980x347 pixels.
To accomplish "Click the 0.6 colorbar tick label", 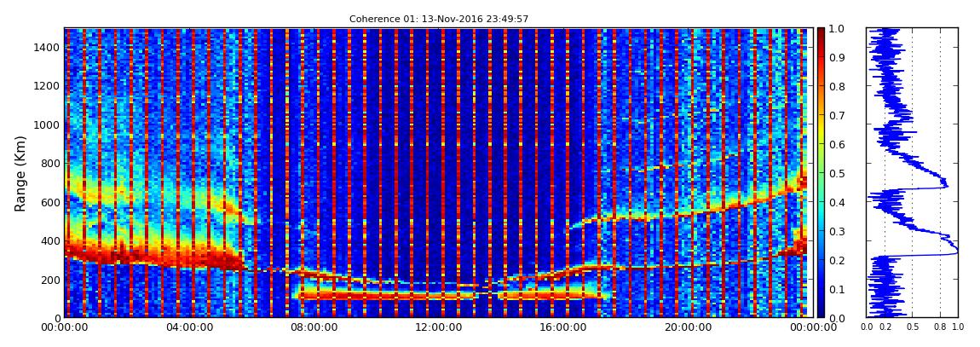I will click(x=837, y=144).
